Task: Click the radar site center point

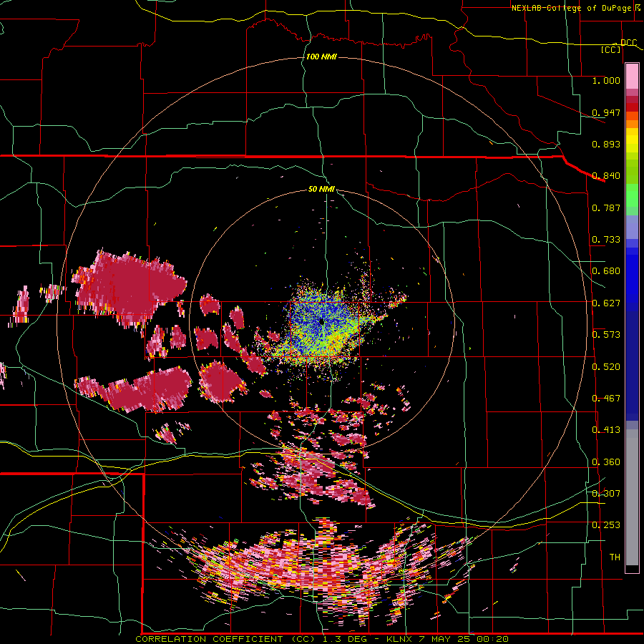Action: (322, 322)
